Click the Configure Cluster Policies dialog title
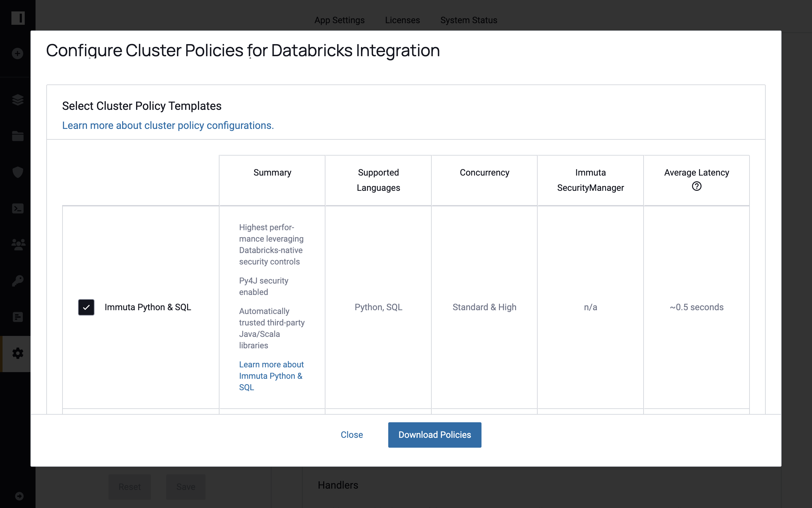This screenshot has width=812, height=508. click(243, 50)
